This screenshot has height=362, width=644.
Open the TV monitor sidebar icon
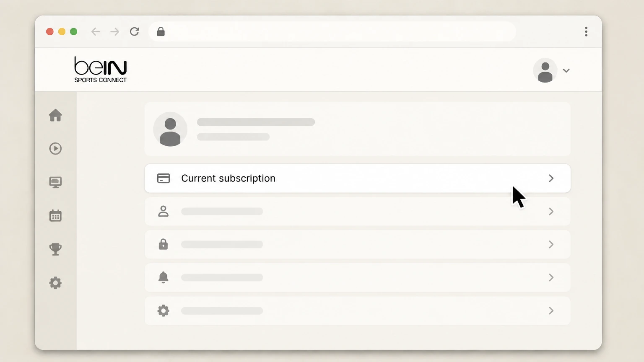[x=55, y=182]
